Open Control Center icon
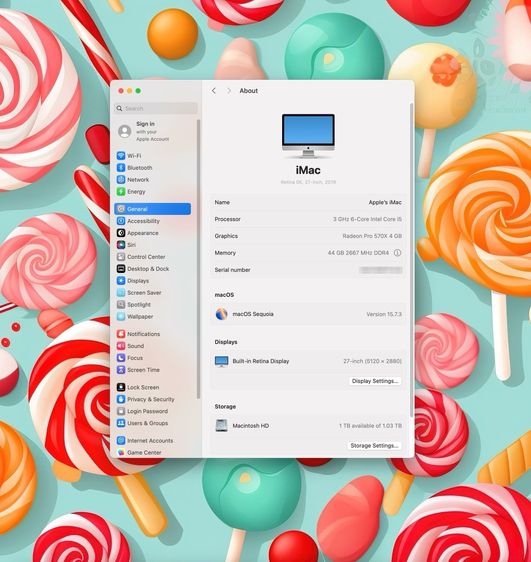This screenshot has width=531, height=562. pyautogui.click(x=121, y=257)
